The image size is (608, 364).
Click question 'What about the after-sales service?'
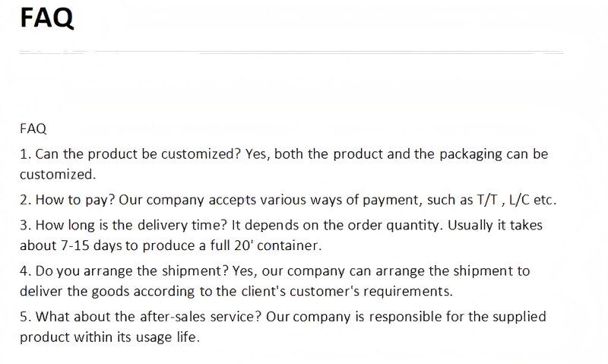pos(148,317)
